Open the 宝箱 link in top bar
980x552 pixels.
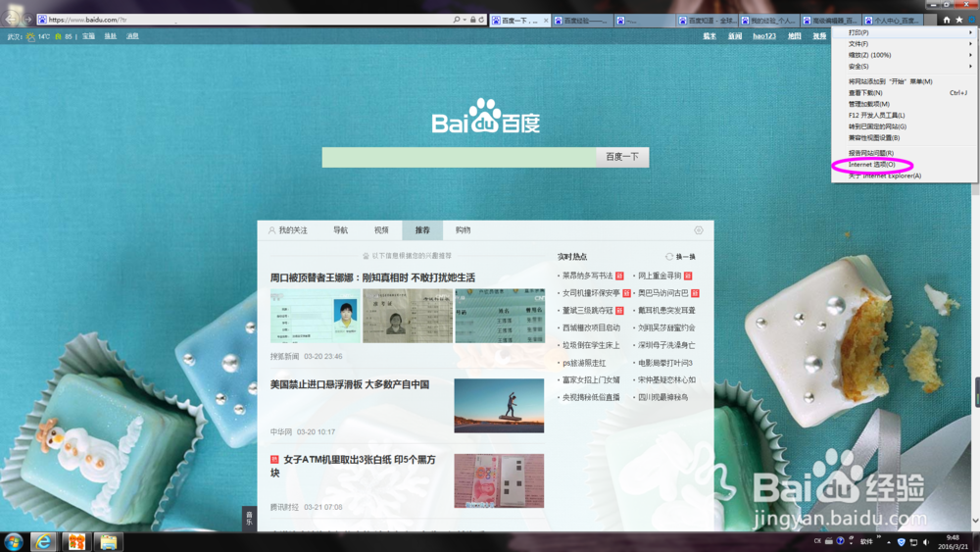pyautogui.click(x=89, y=36)
